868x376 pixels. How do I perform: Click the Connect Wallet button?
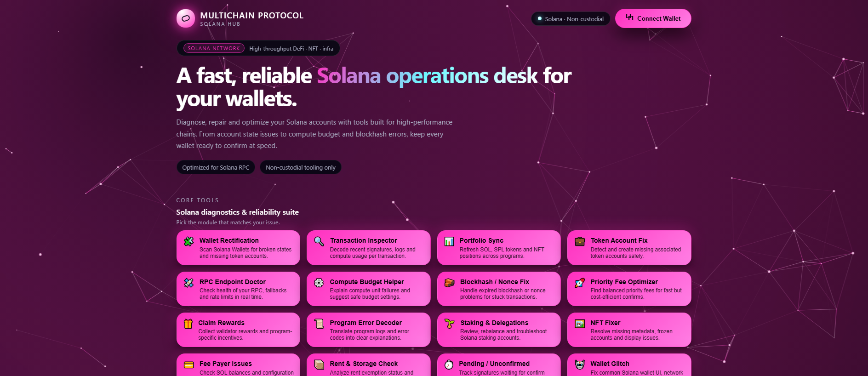click(x=653, y=18)
